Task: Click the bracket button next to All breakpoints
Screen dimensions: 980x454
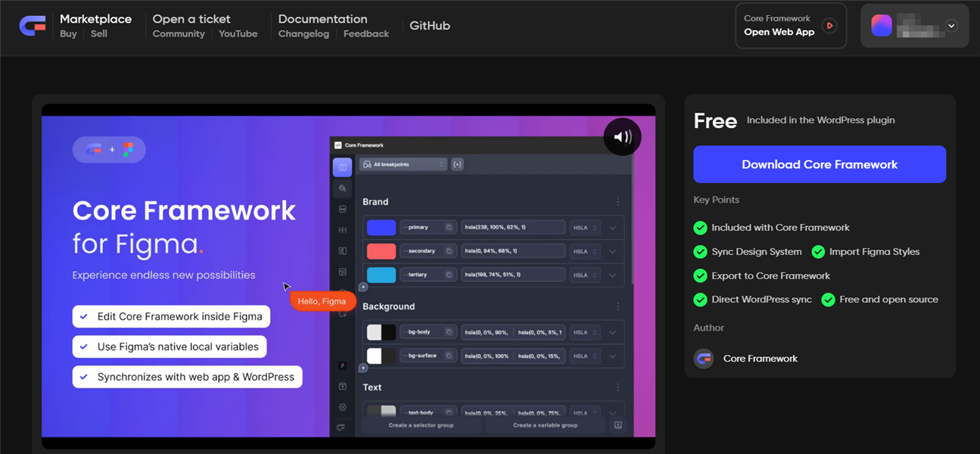Action: [x=457, y=164]
